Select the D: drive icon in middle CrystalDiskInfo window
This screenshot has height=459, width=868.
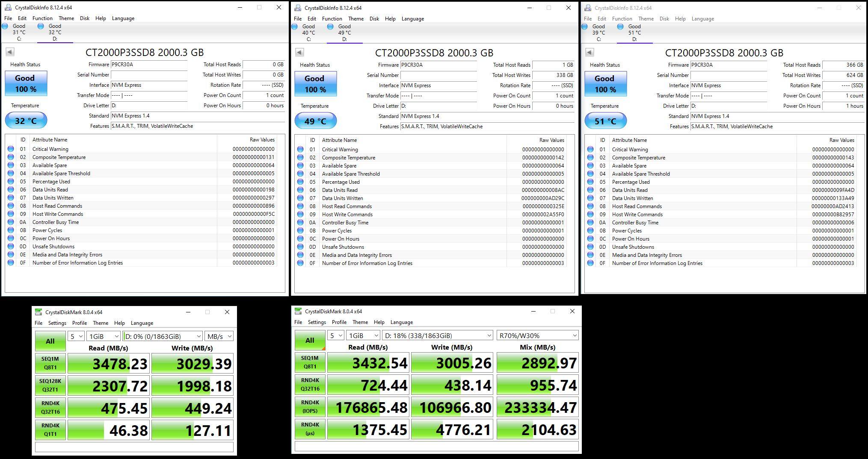pyautogui.click(x=330, y=26)
